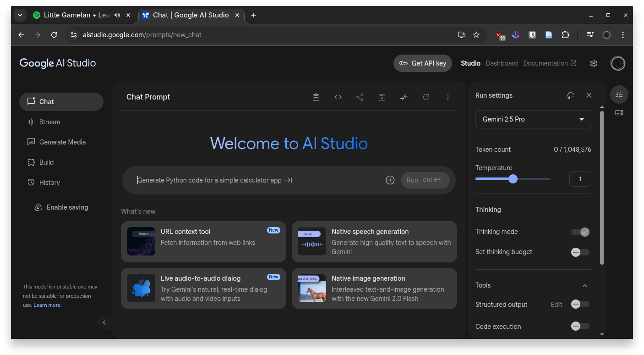Click Edit next to Structured output
Screen dimensions: 644x355
(557, 305)
